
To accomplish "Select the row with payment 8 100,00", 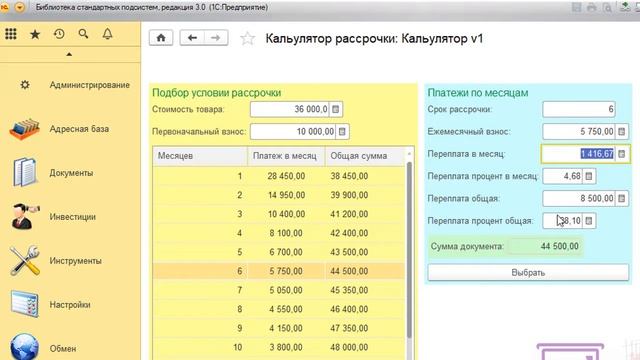I will click(279, 233).
